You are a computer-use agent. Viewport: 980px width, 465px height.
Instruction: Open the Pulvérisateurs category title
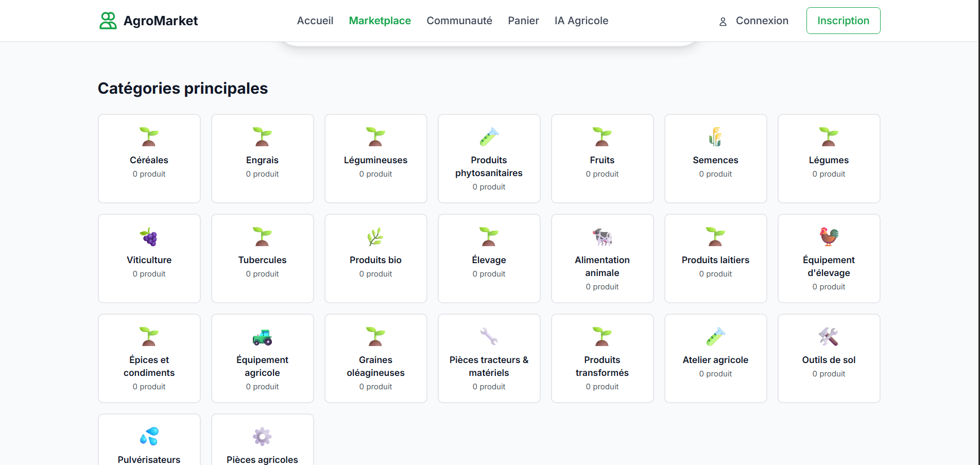click(149, 459)
